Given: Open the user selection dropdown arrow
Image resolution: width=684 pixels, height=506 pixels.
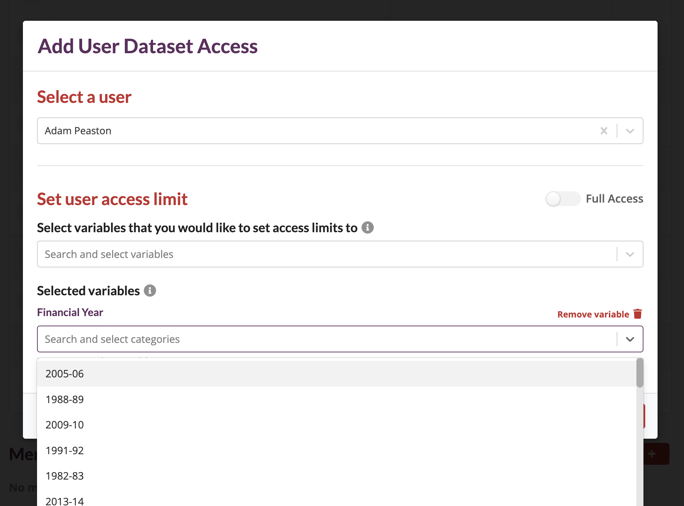Looking at the screenshot, I should coord(630,131).
